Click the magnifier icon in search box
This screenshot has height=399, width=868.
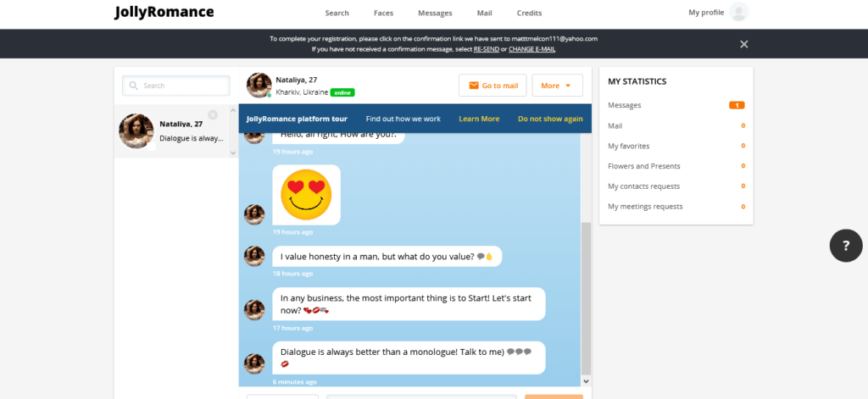(x=133, y=86)
